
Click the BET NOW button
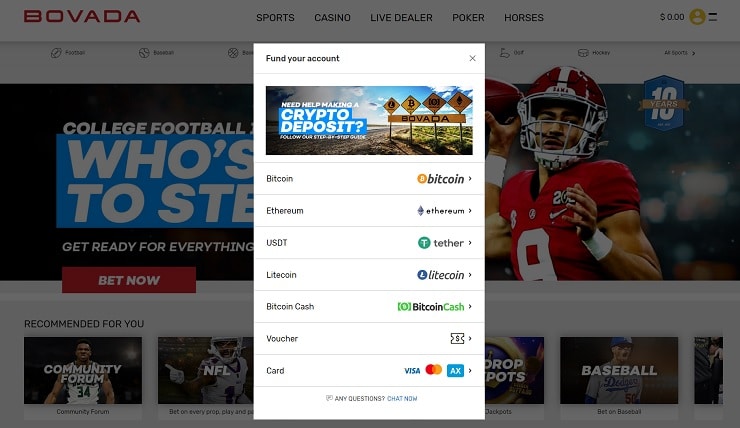[x=129, y=280]
